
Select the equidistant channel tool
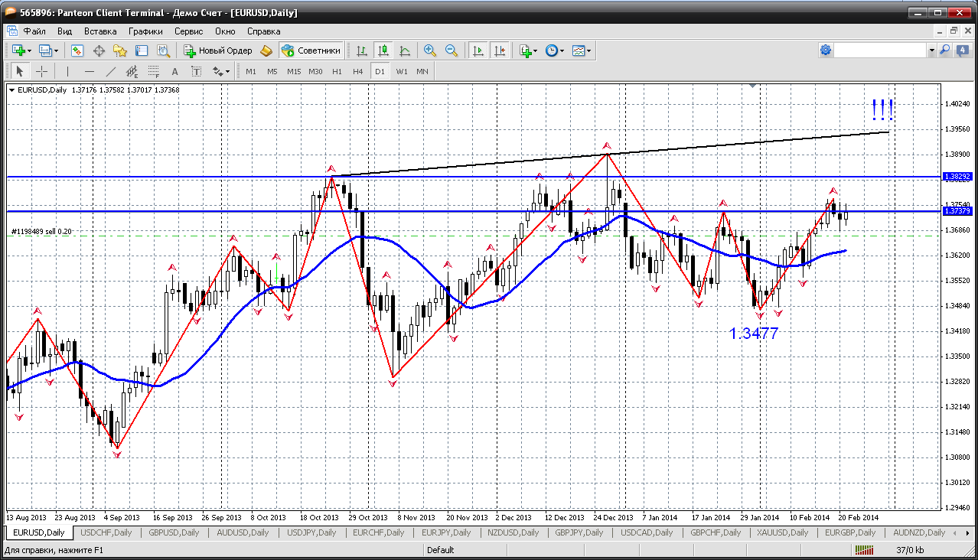(x=132, y=71)
